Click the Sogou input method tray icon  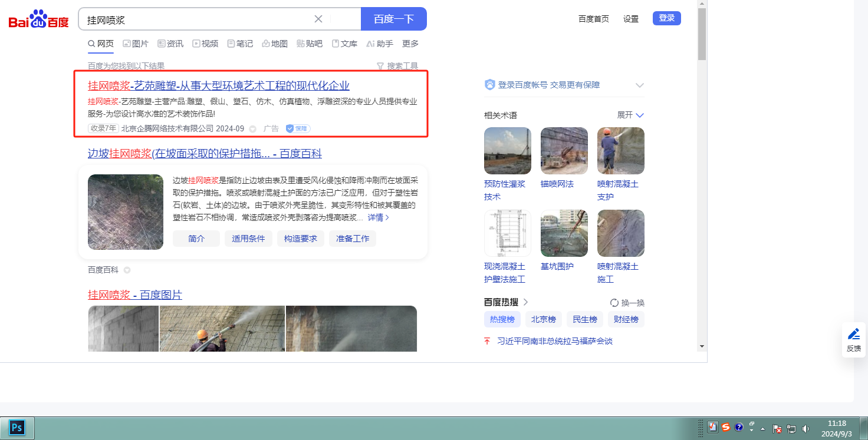coord(726,428)
